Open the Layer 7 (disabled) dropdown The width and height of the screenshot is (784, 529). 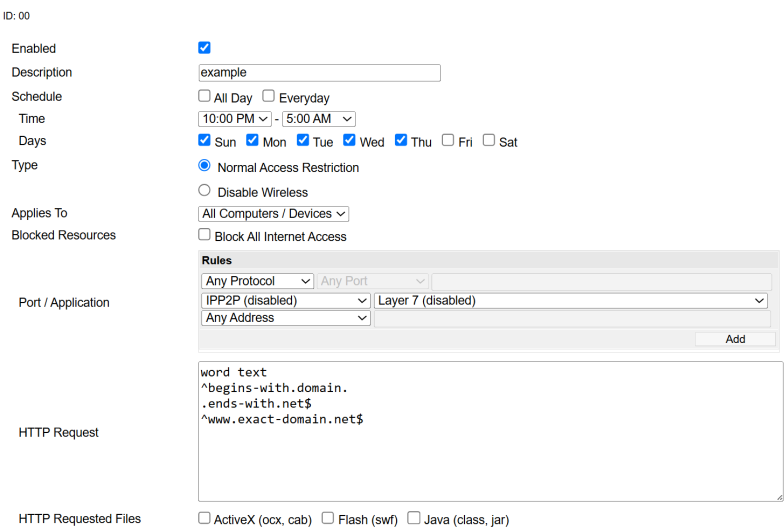pos(570,300)
